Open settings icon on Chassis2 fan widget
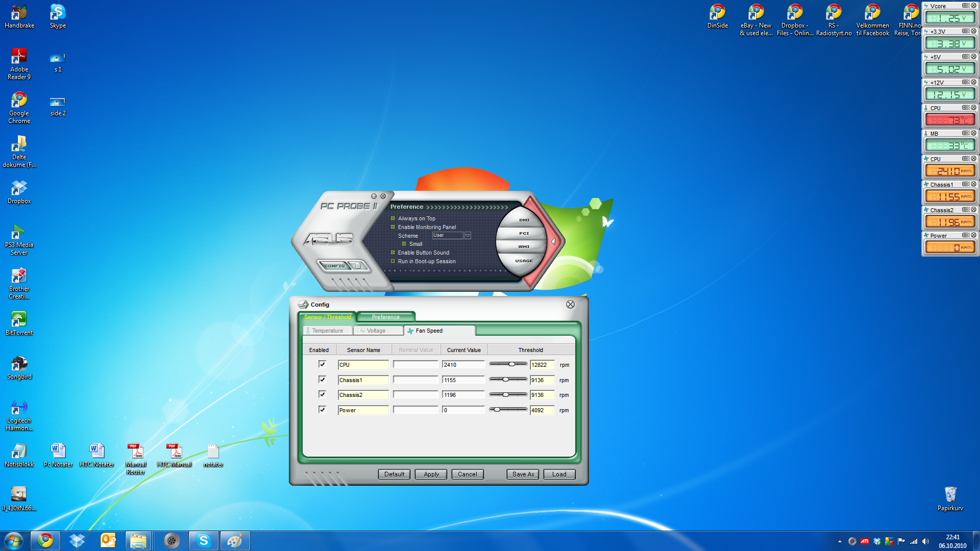 966,210
